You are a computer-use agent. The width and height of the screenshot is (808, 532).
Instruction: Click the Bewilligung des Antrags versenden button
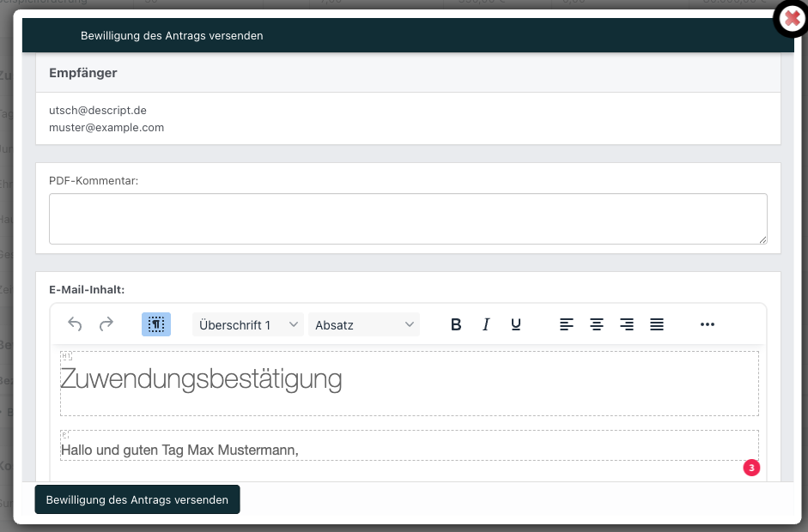pos(137,499)
